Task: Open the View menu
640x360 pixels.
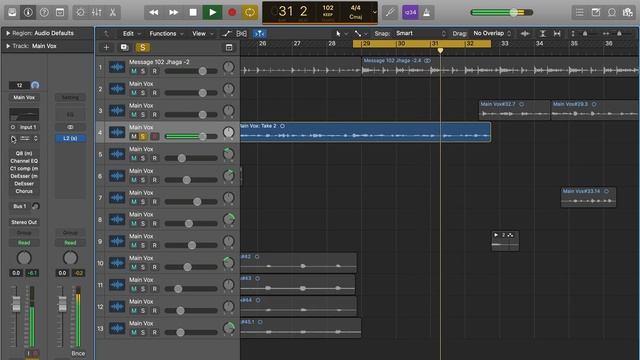Action: click(x=202, y=33)
